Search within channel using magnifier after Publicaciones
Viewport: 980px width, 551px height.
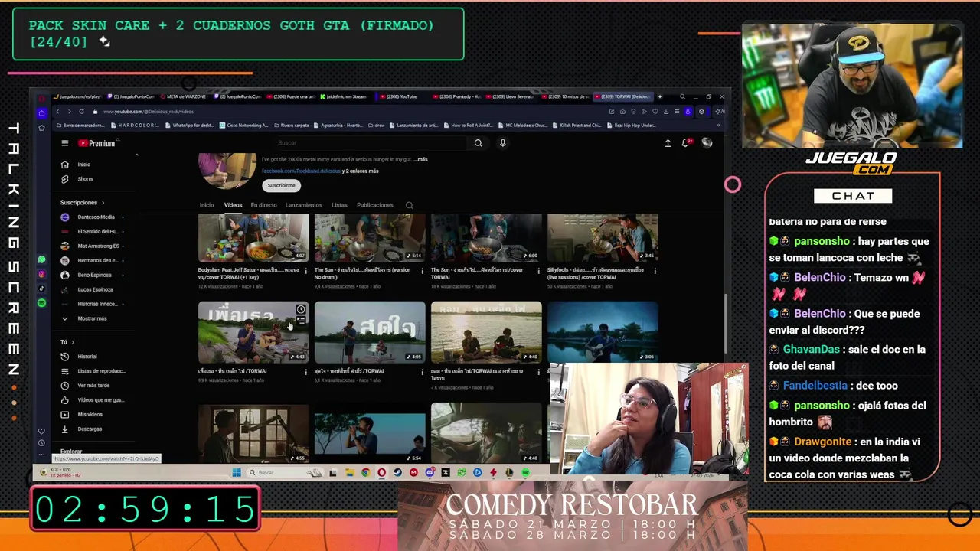click(409, 205)
